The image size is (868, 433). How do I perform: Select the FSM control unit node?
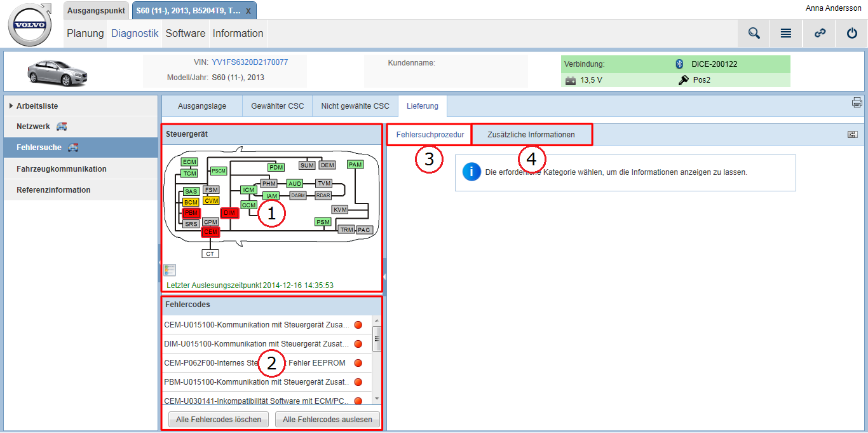coord(211,189)
